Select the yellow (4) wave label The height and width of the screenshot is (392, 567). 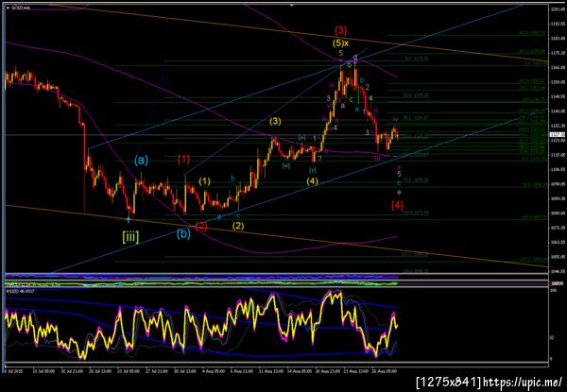[x=313, y=181]
